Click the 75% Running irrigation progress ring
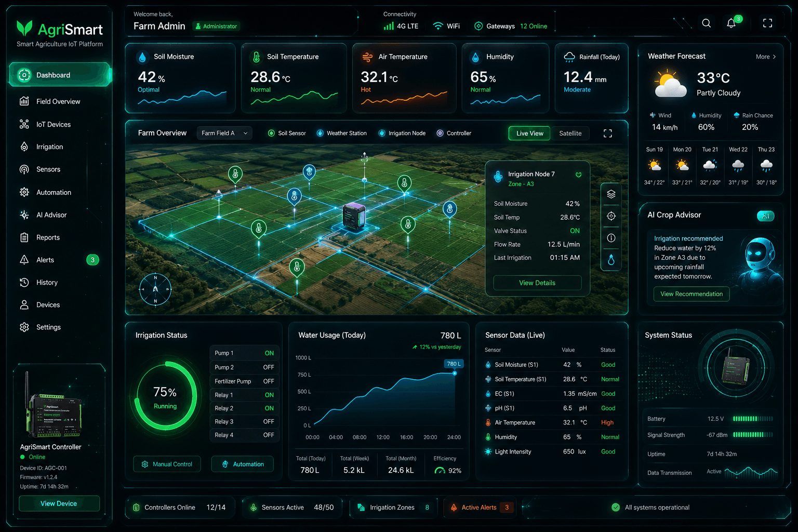The width and height of the screenshot is (798, 532). coord(165,396)
